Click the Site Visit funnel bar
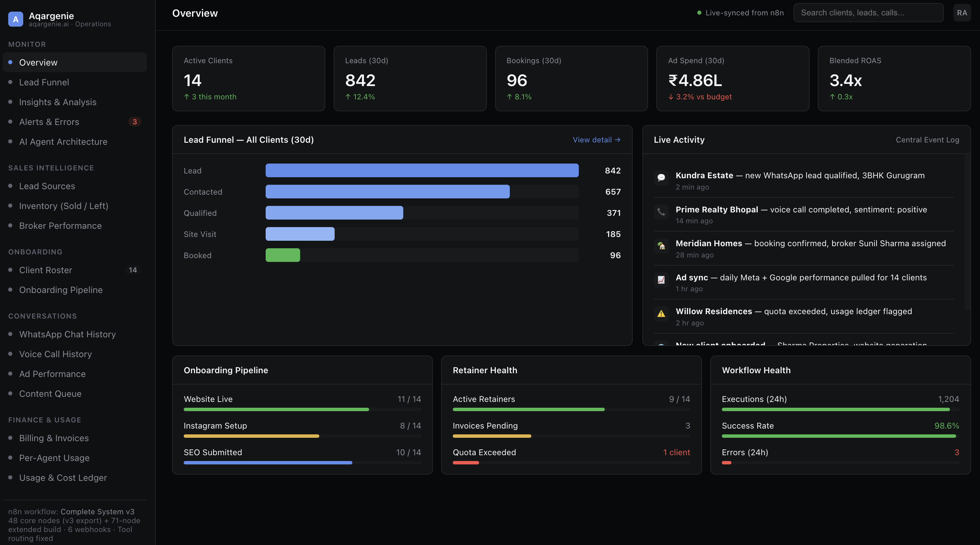The image size is (980, 545). (x=300, y=234)
